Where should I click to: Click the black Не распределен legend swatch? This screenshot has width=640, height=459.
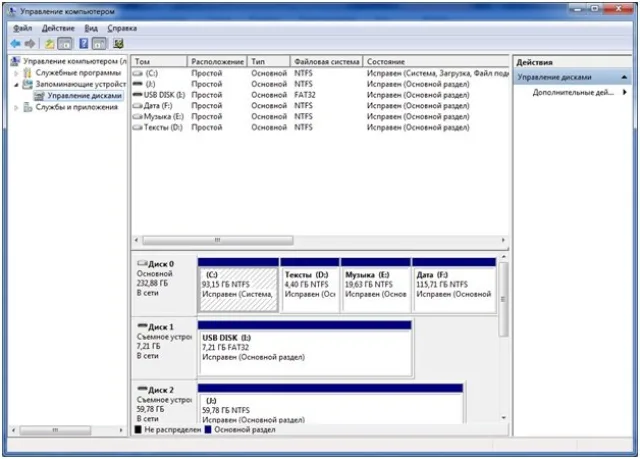pos(138,430)
